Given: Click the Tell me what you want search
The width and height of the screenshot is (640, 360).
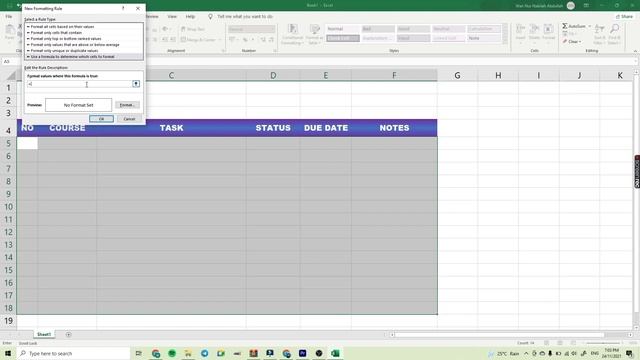Looking at the screenshot, I should tap(244, 17).
